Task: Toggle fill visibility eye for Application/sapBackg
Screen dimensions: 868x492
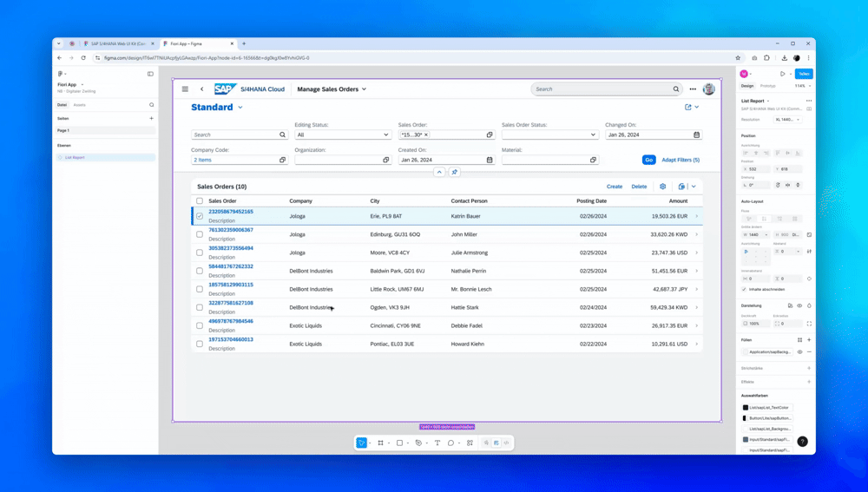Action: click(x=799, y=352)
